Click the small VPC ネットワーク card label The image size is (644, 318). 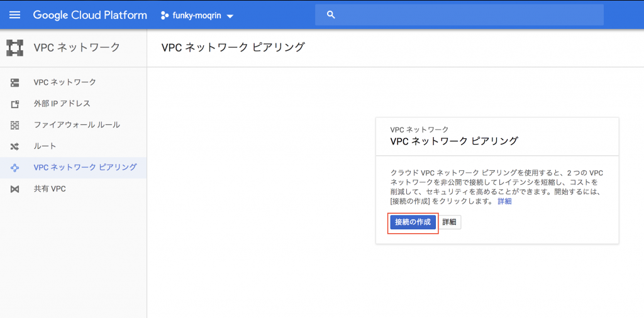[419, 129]
